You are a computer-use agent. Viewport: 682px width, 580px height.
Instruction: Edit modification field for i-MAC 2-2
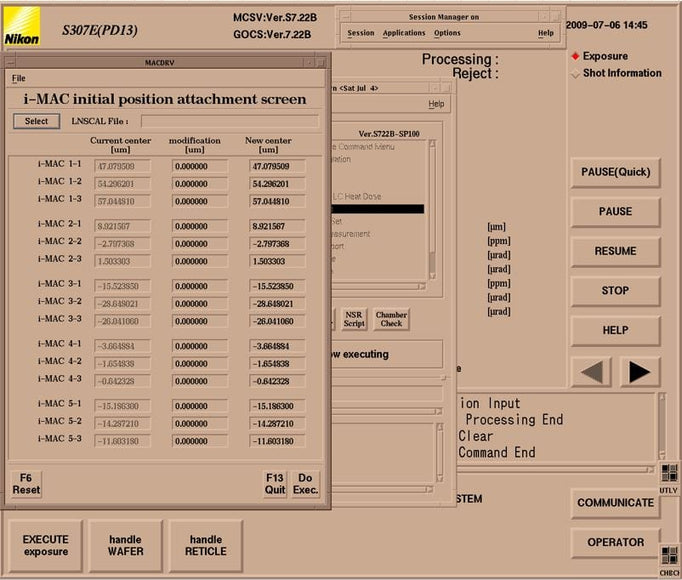[200, 244]
